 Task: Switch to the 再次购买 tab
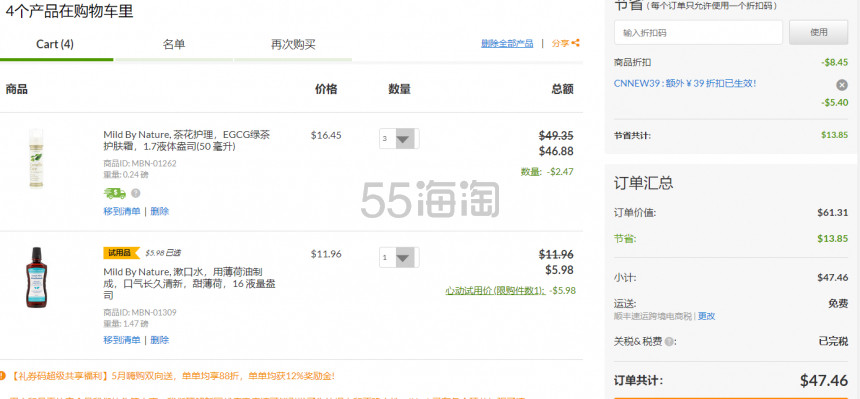[x=293, y=44]
